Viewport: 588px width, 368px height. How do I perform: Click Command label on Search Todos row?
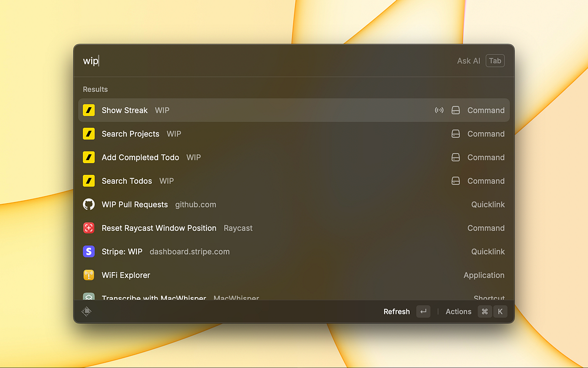(x=486, y=181)
